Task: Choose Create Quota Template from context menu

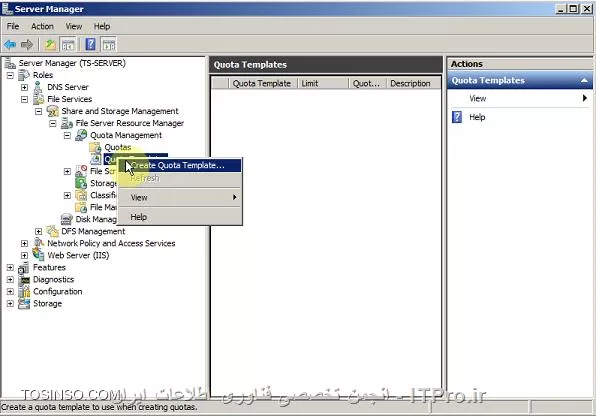Action: (x=180, y=165)
